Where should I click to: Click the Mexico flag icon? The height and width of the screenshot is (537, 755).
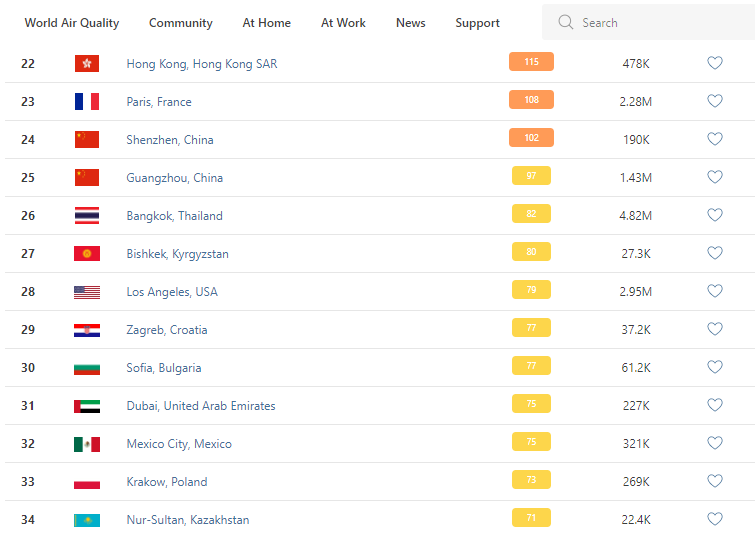pos(87,444)
